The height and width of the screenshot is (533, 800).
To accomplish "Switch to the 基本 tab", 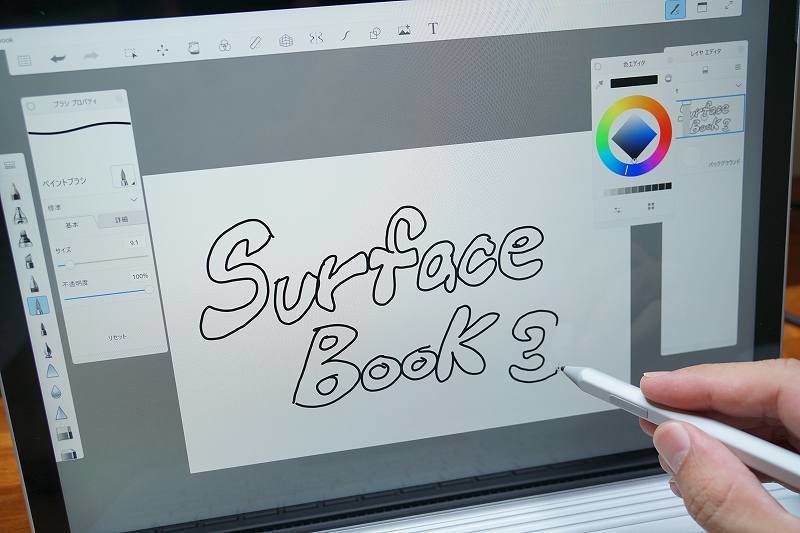I will click(72, 225).
